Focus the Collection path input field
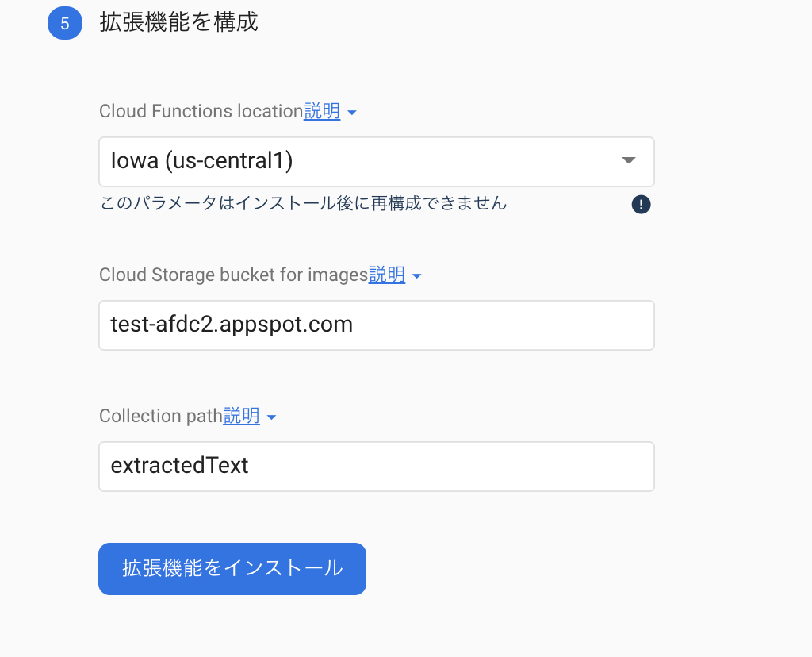 point(377,467)
